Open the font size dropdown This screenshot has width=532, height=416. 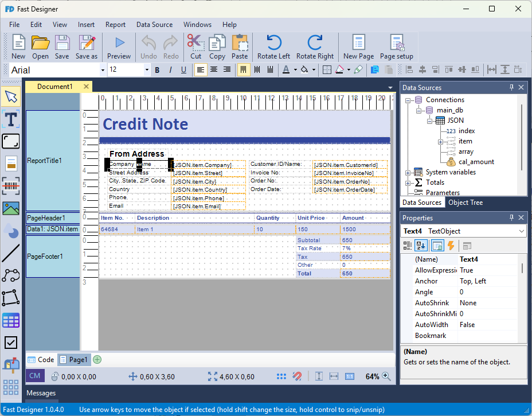pyautogui.click(x=147, y=71)
